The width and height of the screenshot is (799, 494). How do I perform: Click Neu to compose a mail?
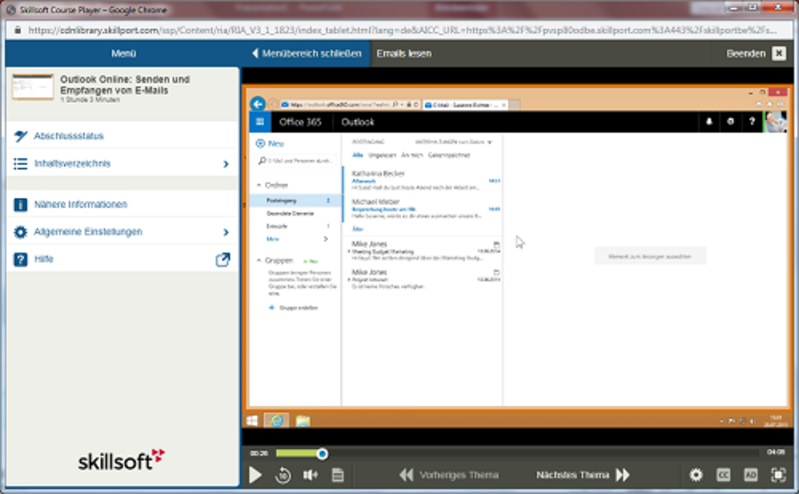point(270,144)
